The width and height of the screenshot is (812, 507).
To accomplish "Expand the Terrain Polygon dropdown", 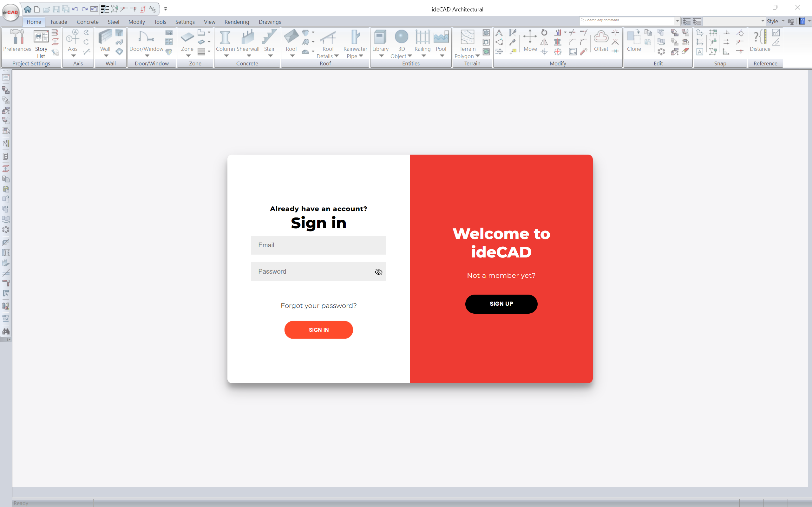I will click(477, 56).
